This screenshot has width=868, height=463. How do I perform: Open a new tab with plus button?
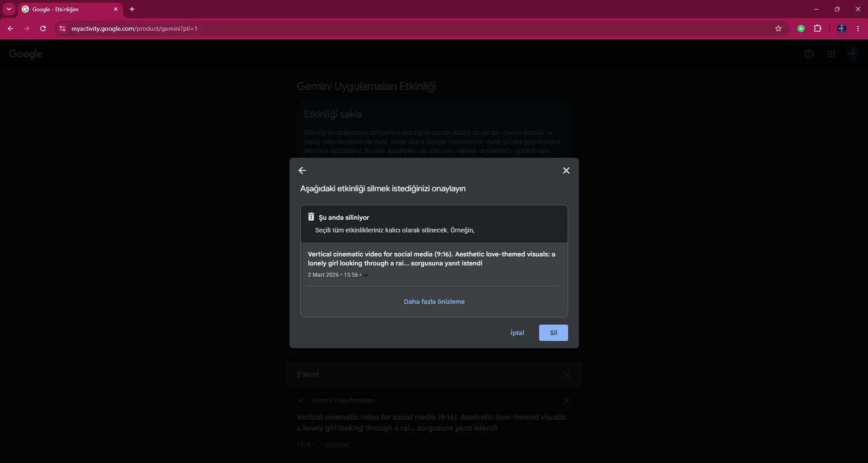132,9
